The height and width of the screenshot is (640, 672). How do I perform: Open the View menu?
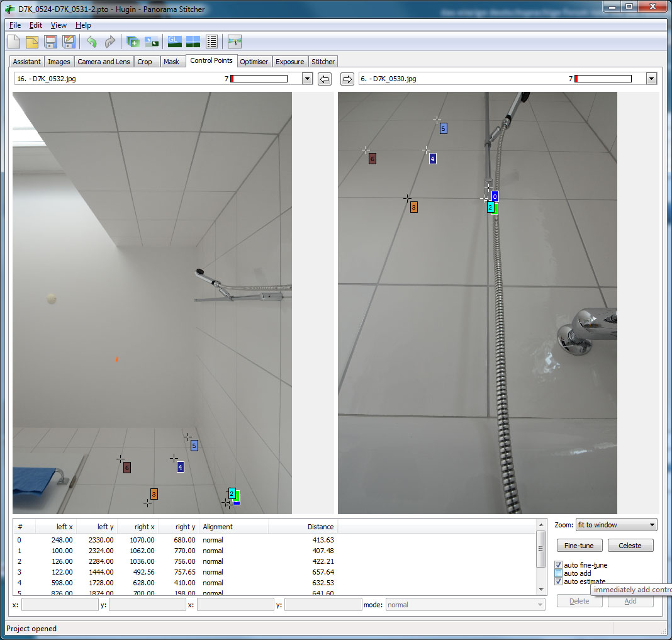point(59,25)
